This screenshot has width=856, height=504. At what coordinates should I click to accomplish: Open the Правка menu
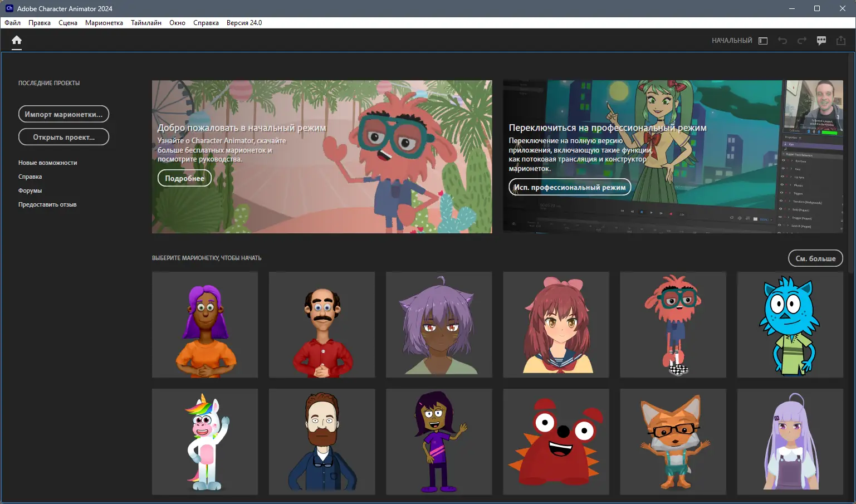point(40,23)
